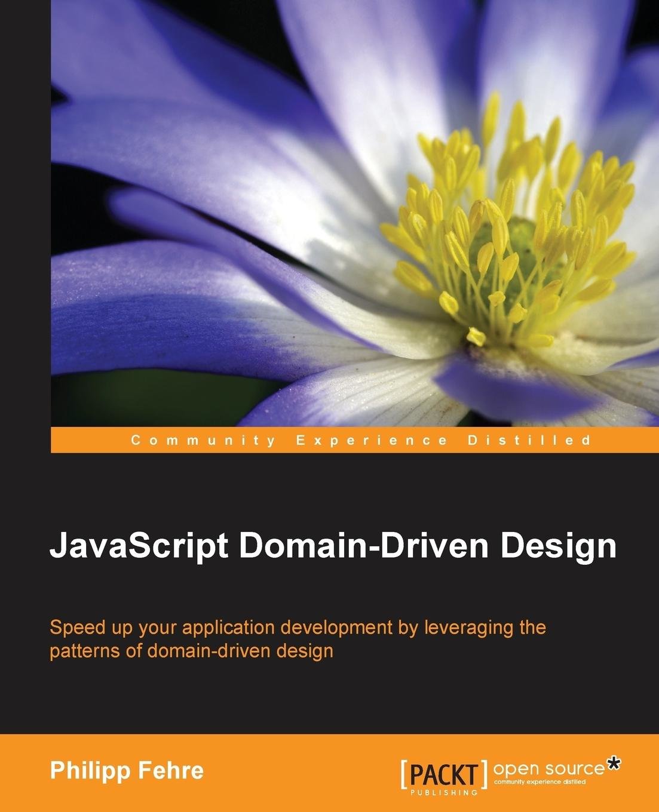Click the Community Experience Distilled banner text

coord(361,441)
